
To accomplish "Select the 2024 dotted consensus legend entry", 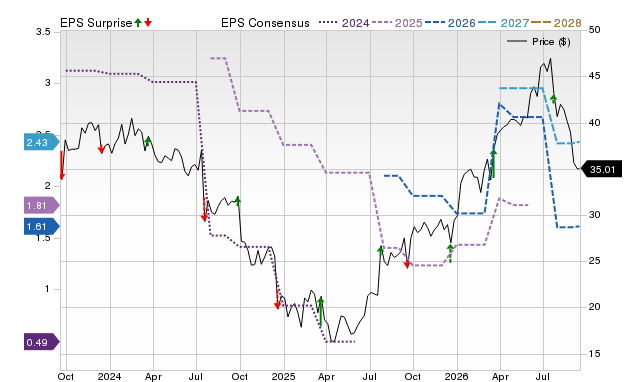I will pyautogui.click(x=344, y=23).
